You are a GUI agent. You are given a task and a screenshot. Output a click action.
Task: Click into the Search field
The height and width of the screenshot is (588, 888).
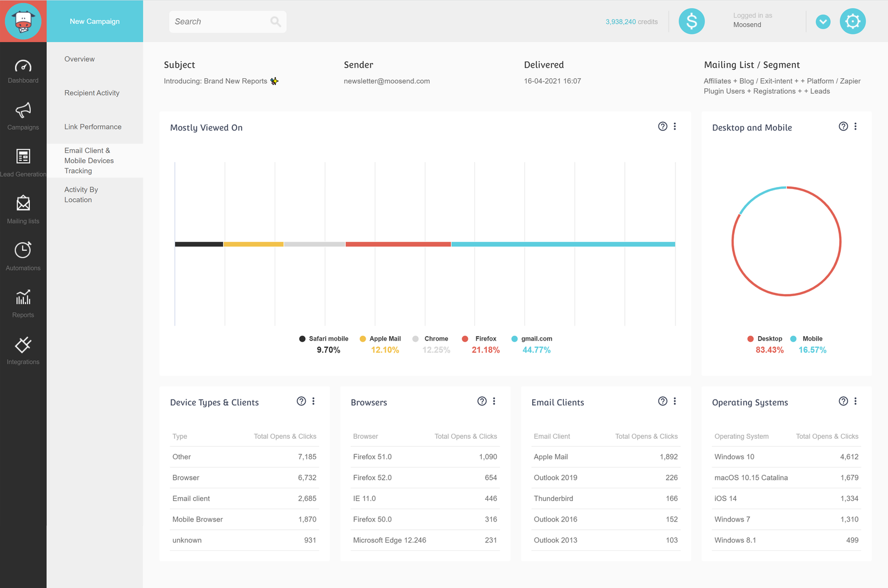click(x=220, y=22)
